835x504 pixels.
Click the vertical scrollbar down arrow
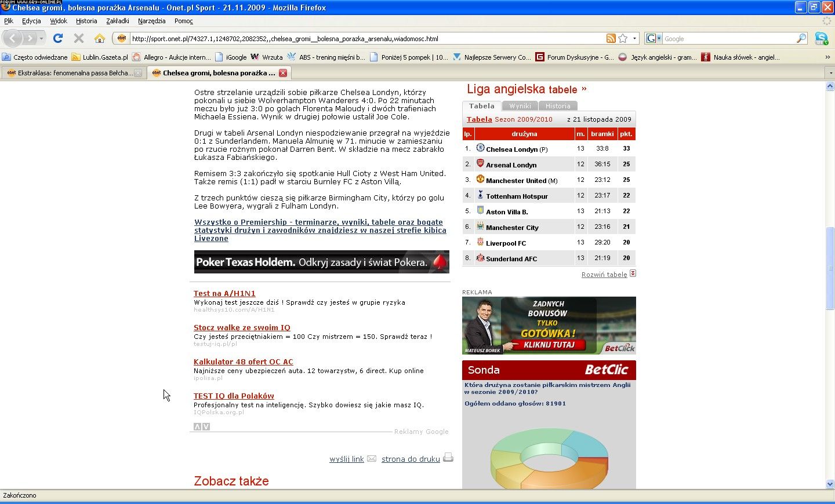(830, 484)
